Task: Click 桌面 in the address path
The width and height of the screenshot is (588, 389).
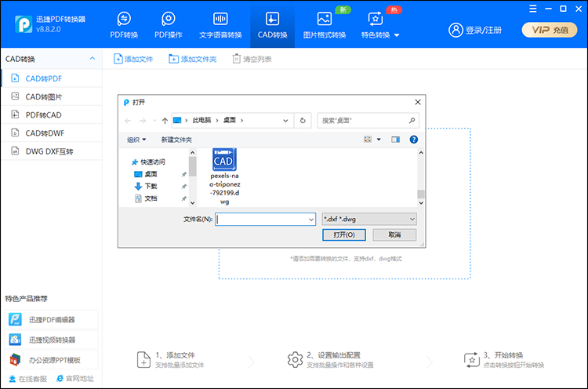Action: click(230, 120)
